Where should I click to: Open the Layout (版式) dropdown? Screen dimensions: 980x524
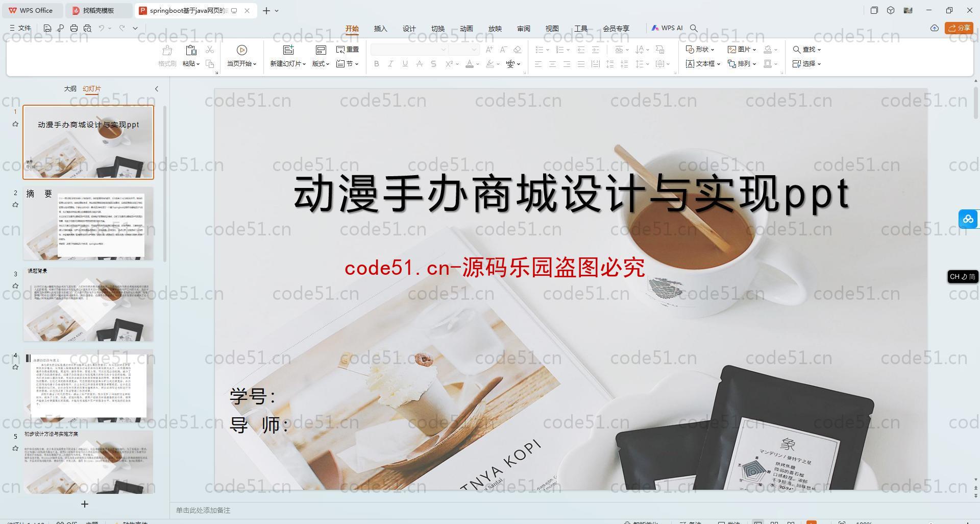click(321, 64)
